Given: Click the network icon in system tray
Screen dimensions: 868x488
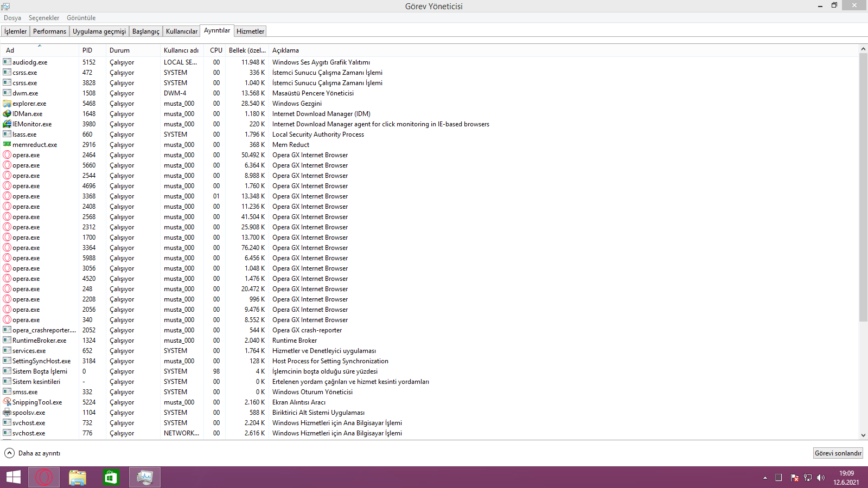Looking at the screenshot, I should coord(808,478).
